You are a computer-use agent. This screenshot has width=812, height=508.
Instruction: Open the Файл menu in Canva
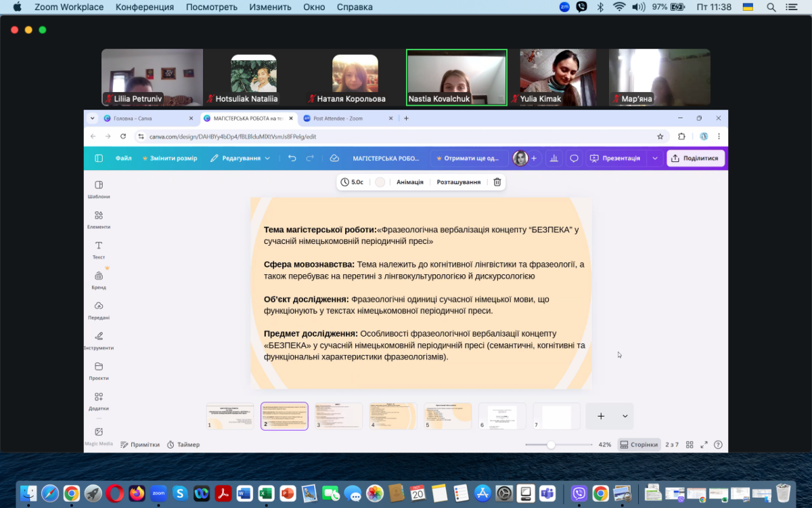tap(123, 158)
